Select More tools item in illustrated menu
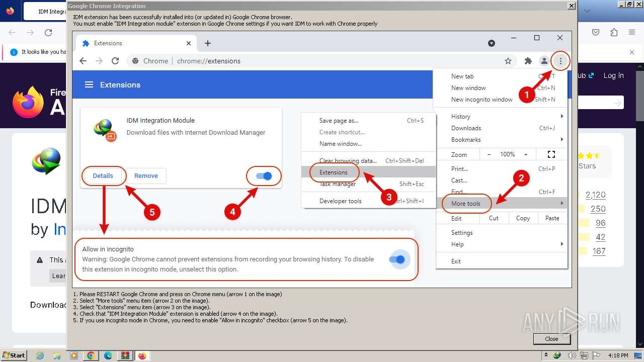 [501, 204]
